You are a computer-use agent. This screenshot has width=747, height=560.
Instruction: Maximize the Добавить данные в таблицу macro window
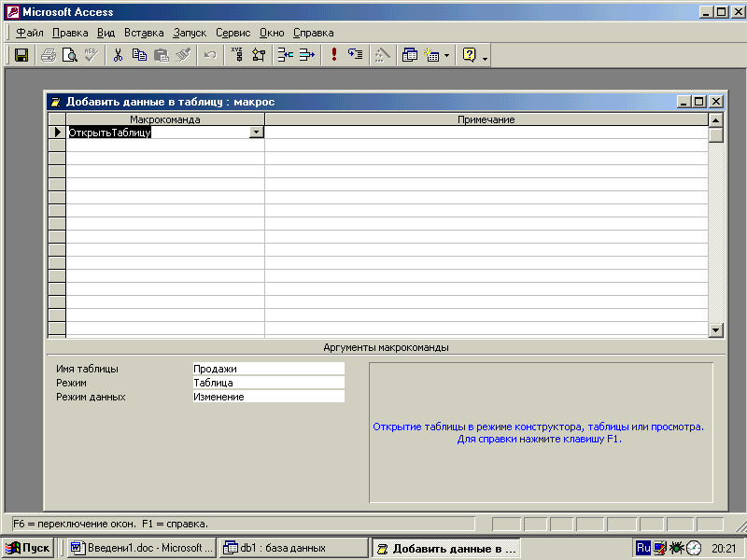[699, 102]
